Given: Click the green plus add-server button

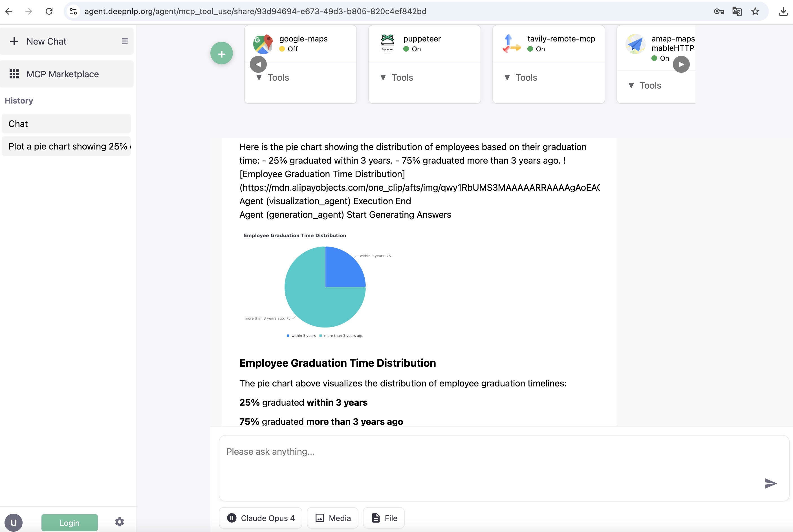Looking at the screenshot, I should [x=221, y=54].
